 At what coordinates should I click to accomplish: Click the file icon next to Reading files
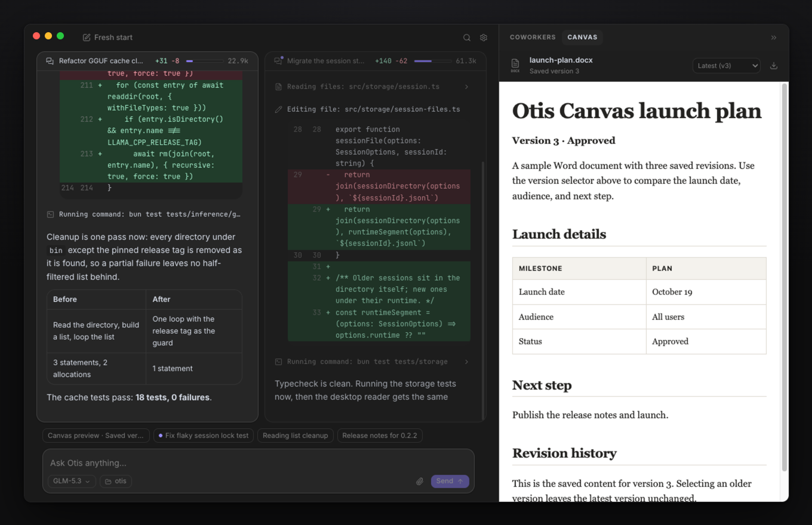point(279,87)
